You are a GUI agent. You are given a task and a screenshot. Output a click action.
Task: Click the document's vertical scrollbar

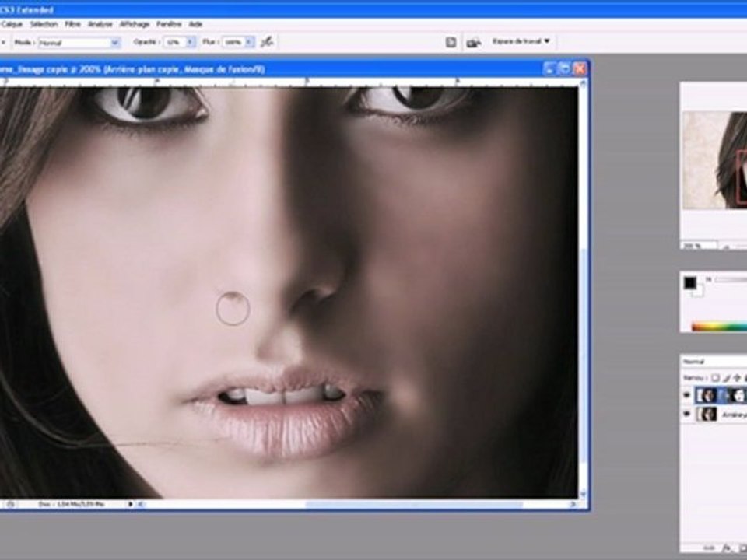(x=584, y=354)
